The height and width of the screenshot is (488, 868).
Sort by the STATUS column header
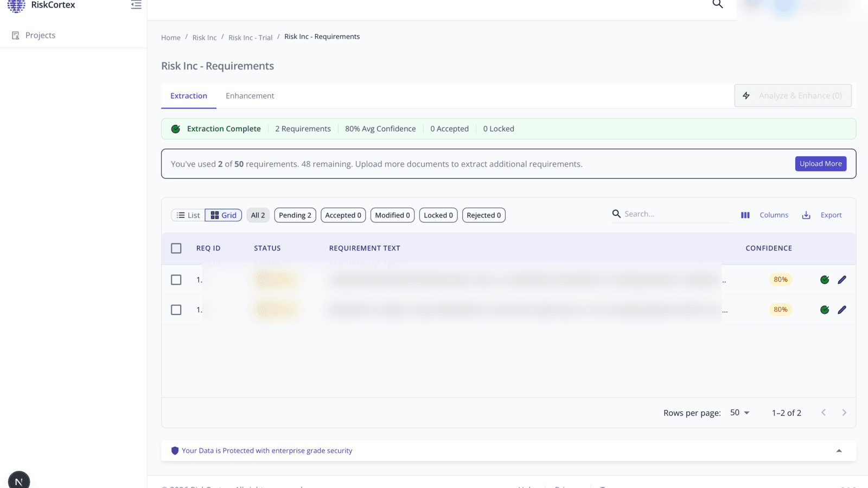click(267, 248)
